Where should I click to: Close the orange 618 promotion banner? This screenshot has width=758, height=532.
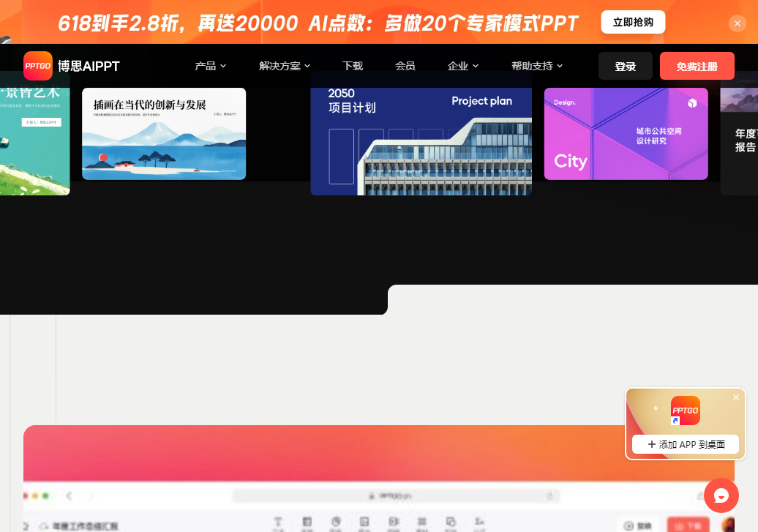click(738, 23)
